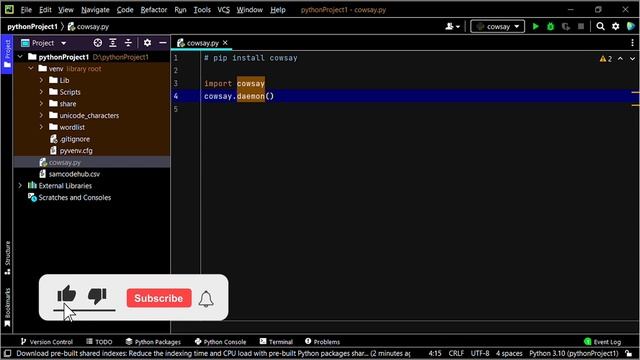Open editor tabs more options menu
Screen dimensions: 640x360
[632, 43]
